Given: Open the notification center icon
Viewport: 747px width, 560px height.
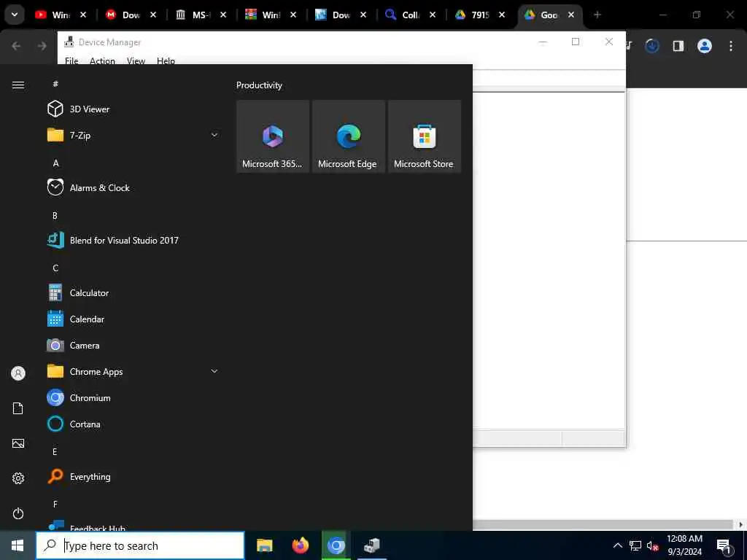Looking at the screenshot, I should click(x=724, y=545).
